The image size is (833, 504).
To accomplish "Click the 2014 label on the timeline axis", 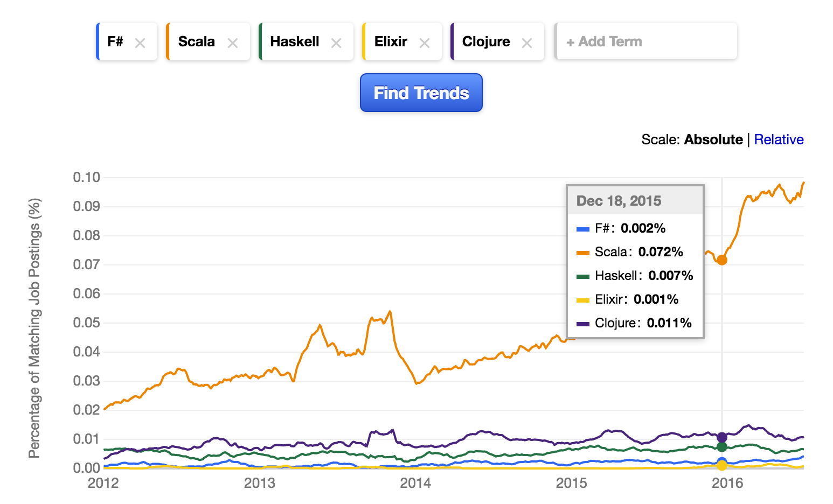I will (x=415, y=483).
